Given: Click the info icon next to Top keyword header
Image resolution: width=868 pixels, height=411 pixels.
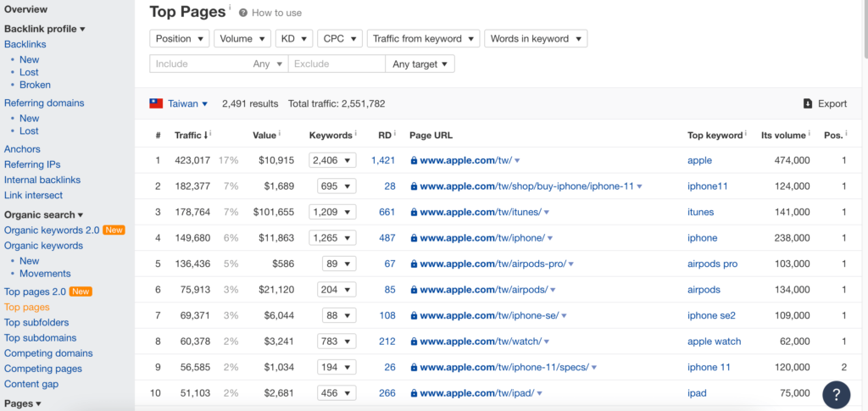Looking at the screenshot, I should [746, 133].
